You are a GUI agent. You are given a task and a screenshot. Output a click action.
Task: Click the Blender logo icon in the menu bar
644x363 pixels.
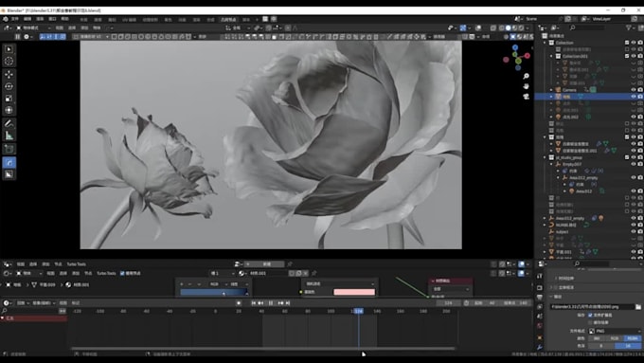pos(6,19)
